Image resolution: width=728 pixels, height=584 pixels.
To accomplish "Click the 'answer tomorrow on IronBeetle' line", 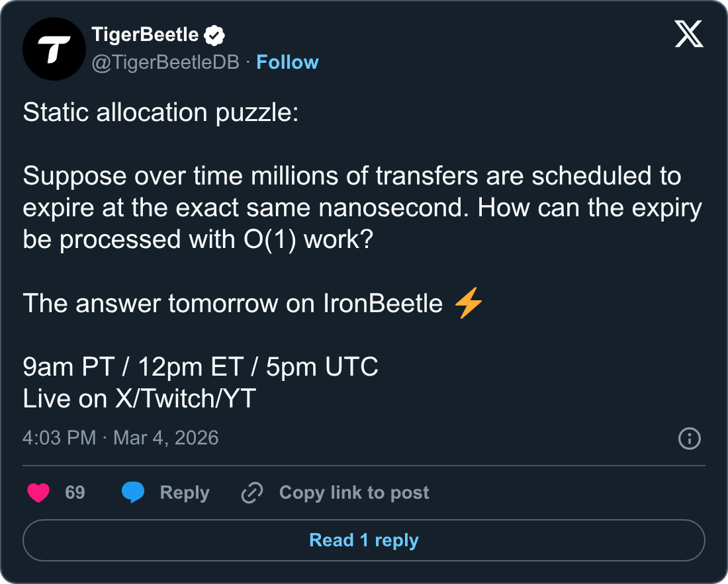I will tap(233, 304).
